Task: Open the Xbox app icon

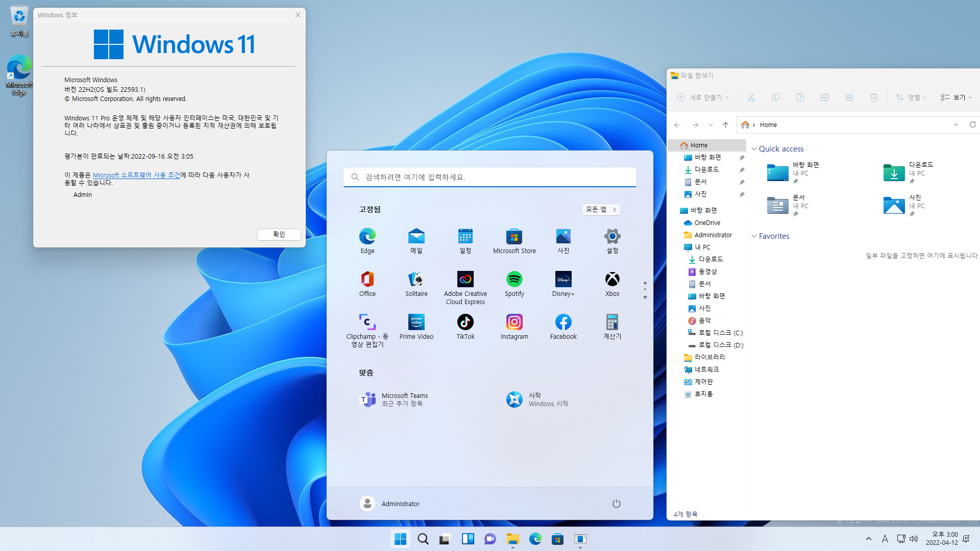Action: (x=612, y=280)
